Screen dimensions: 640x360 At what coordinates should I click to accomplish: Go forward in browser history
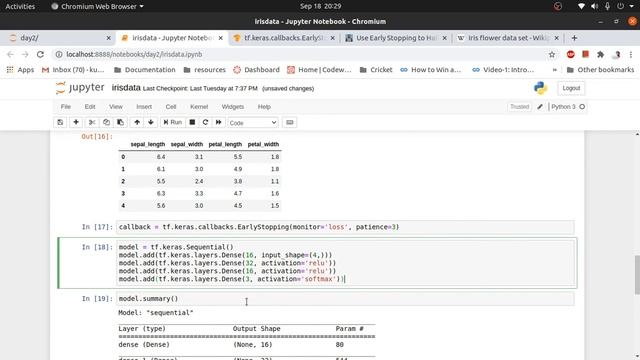(25, 54)
